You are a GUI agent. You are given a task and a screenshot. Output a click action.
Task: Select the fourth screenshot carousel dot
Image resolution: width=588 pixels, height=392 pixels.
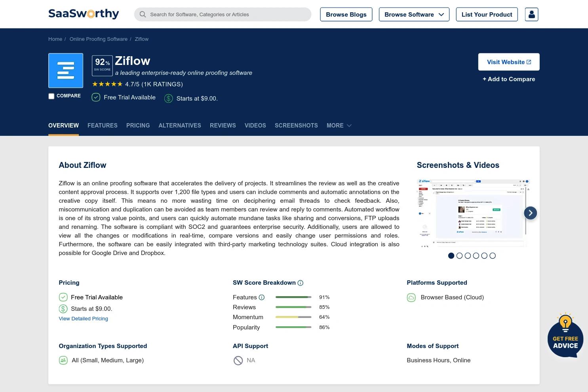476,256
